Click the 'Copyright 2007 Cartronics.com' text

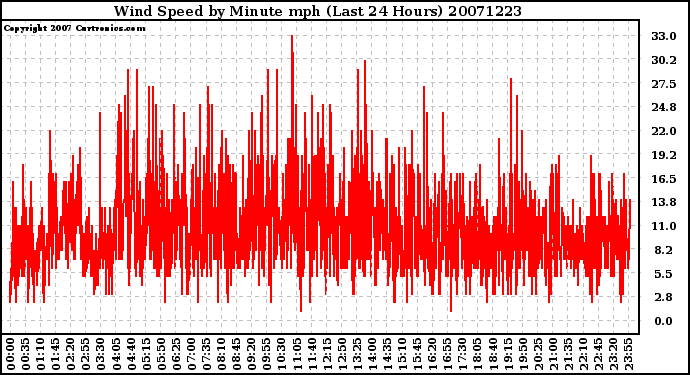tap(74, 28)
